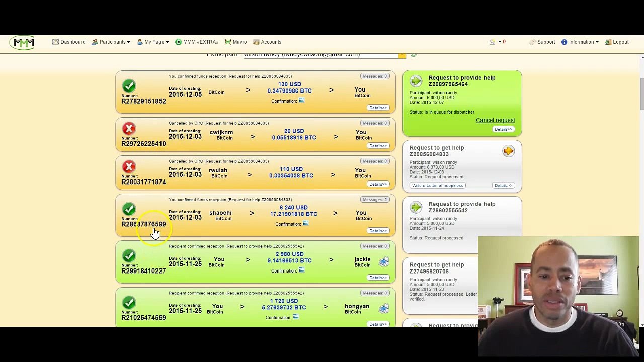Click the Accounts icon in the navigation bar
Image resolution: width=644 pixels, height=362 pixels.
click(256, 42)
